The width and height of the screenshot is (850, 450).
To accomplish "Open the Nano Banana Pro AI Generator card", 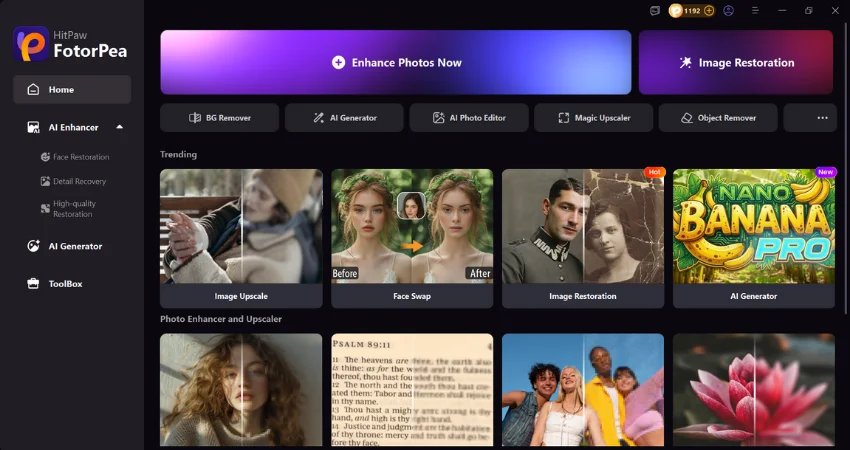I will [754, 239].
